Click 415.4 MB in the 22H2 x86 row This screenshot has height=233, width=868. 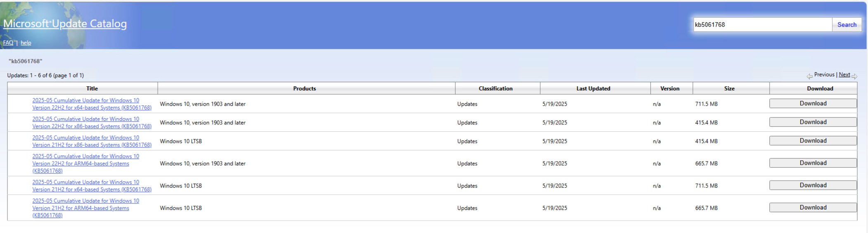pyautogui.click(x=706, y=122)
